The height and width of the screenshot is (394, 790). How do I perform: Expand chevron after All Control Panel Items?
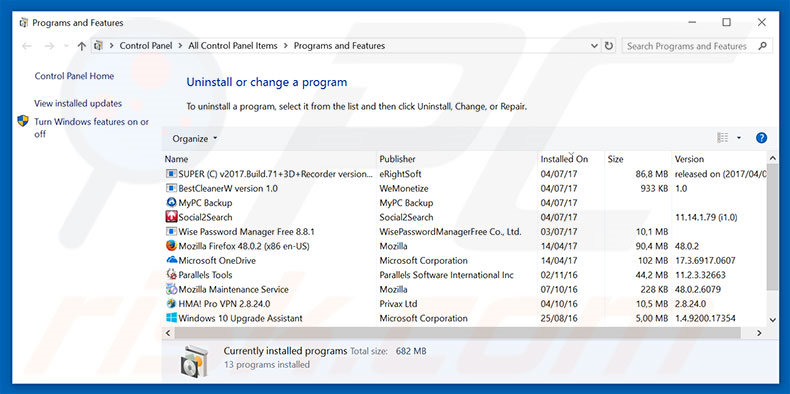coord(286,46)
